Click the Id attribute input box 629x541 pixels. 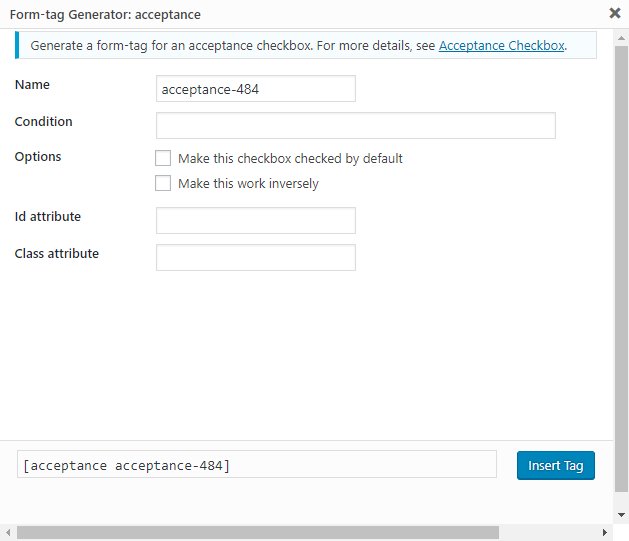(256, 220)
